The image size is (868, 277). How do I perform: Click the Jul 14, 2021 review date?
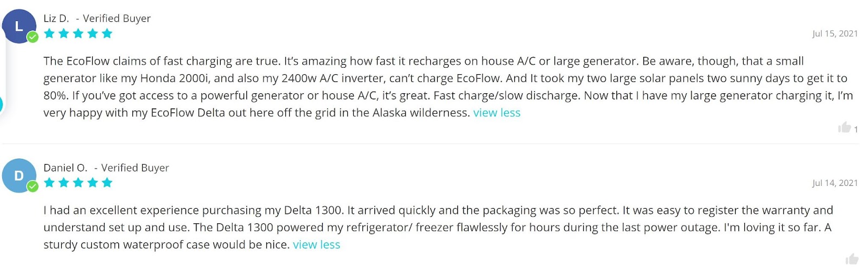(835, 183)
